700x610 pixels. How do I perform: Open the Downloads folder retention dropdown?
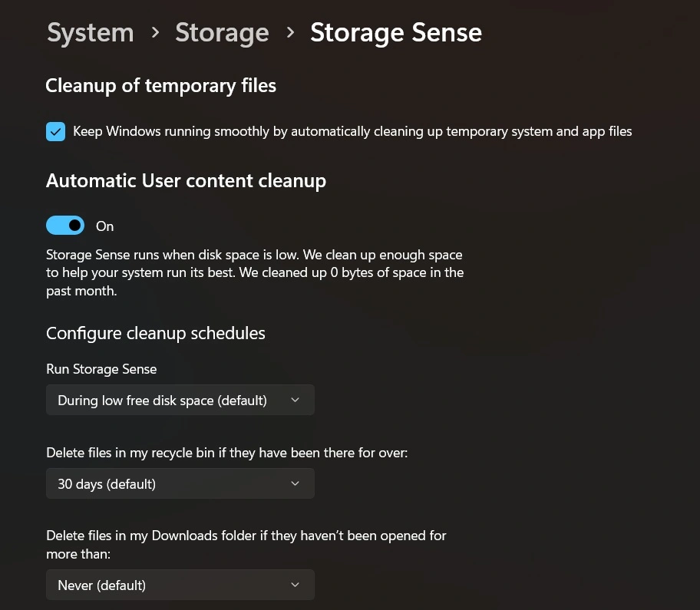tap(180, 585)
